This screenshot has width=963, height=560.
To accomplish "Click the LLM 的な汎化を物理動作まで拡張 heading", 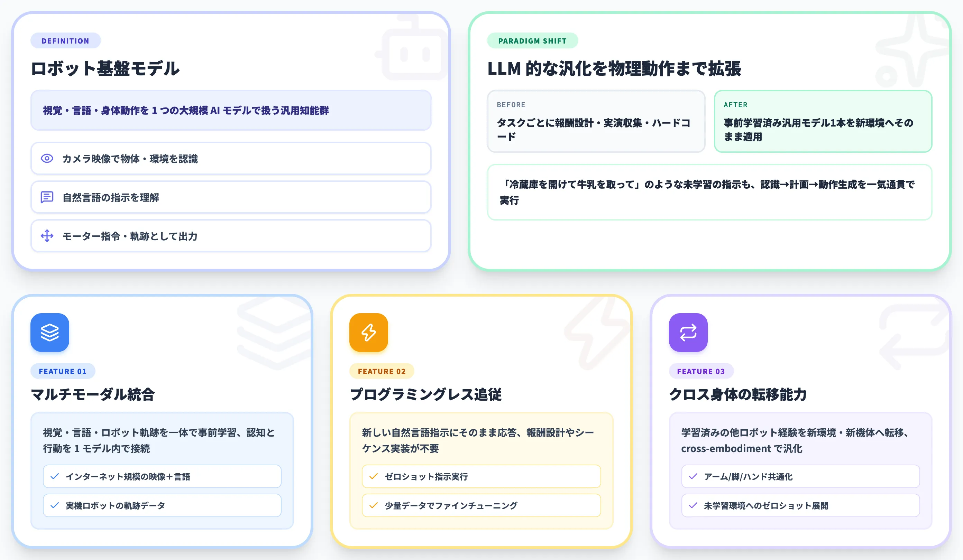I will coord(614,69).
